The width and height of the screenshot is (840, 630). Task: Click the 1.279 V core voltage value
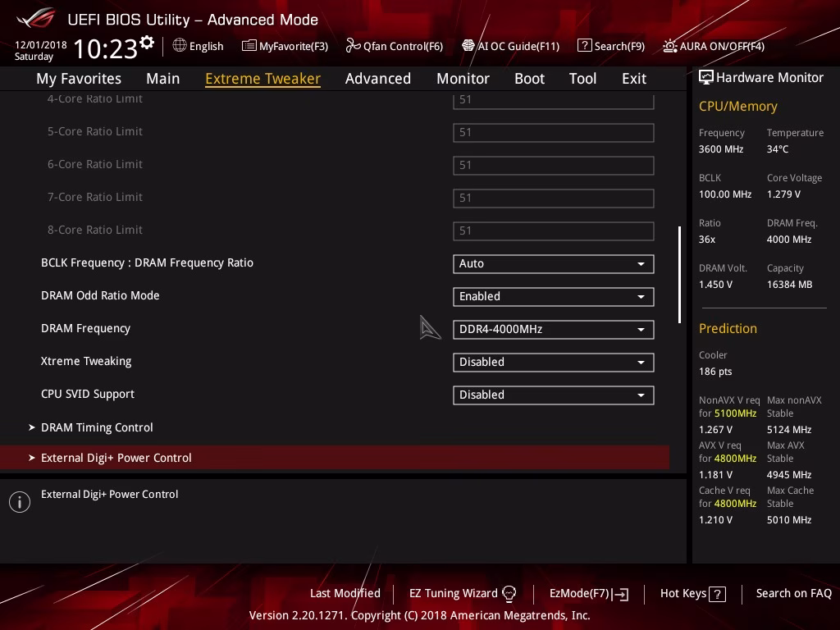pos(783,194)
